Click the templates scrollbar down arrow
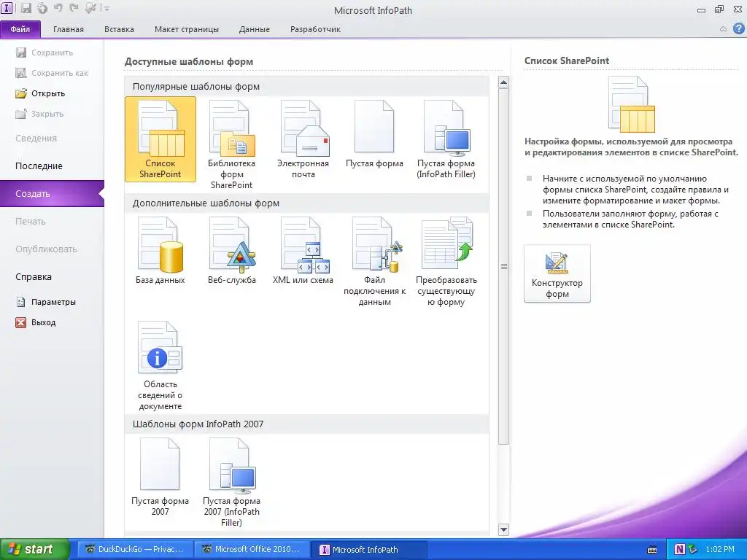The width and height of the screenshot is (747, 560). [x=503, y=529]
